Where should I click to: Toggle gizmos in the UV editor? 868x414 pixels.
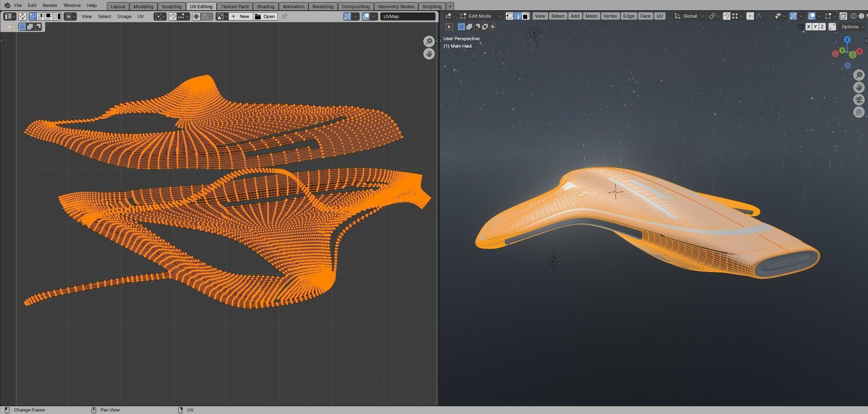pos(347,16)
